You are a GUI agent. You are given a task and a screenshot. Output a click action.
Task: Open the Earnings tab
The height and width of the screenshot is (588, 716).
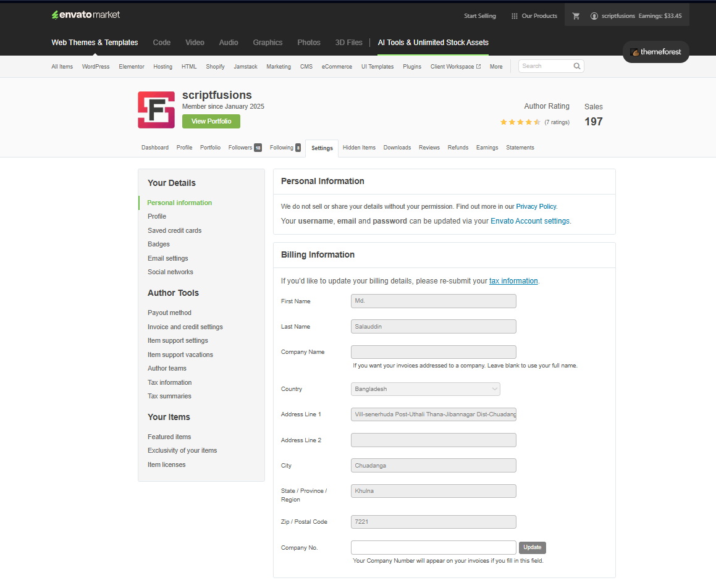[x=487, y=148]
